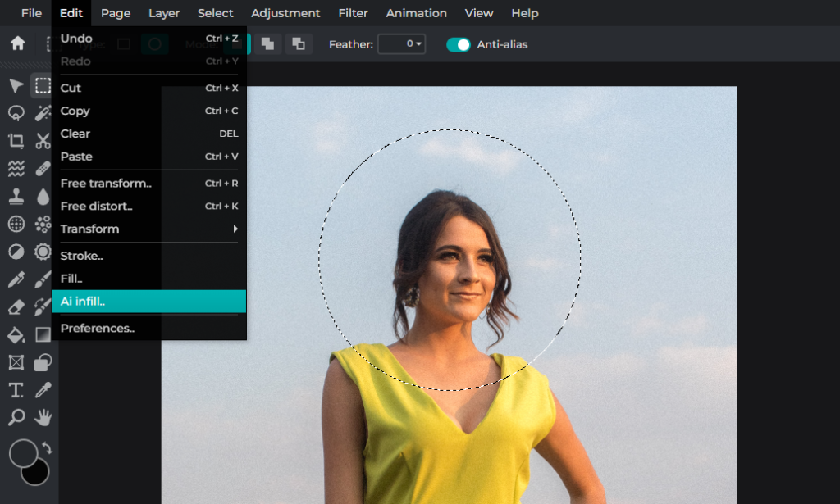Screen dimensions: 840x504
Task: Select Free transform.. menu entry
Action: click(x=149, y=184)
